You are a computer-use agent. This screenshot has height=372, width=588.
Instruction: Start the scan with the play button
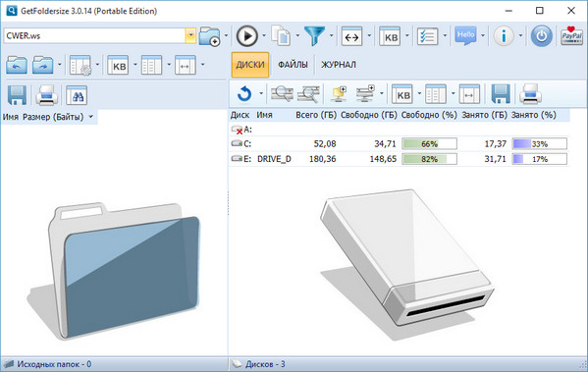(x=246, y=36)
